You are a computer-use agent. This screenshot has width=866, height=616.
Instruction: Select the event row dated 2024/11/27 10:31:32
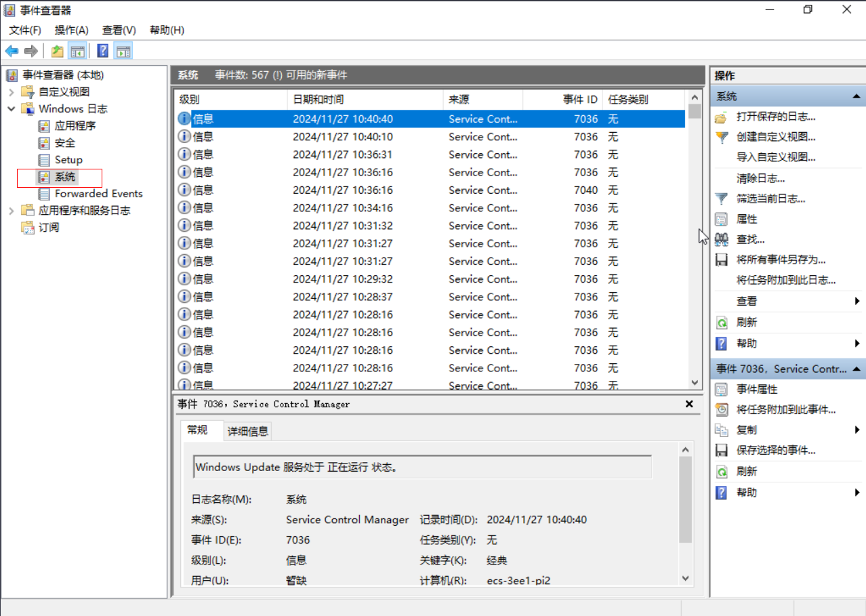point(430,226)
